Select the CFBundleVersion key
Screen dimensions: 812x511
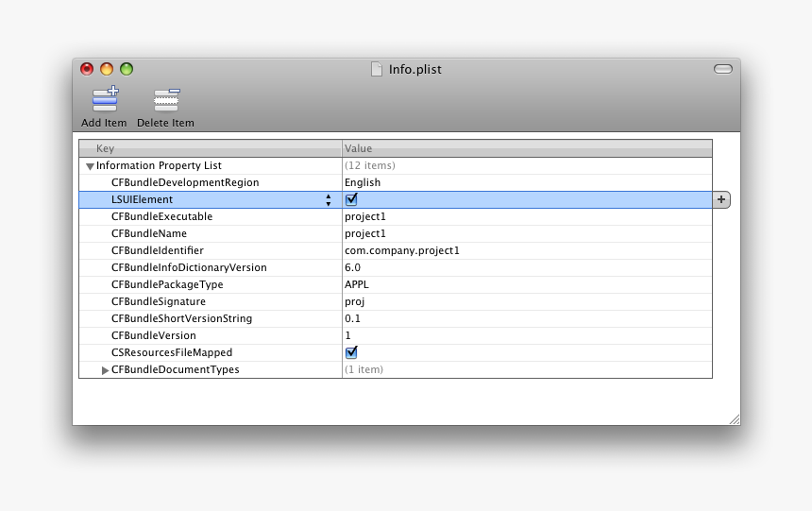(x=153, y=336)
